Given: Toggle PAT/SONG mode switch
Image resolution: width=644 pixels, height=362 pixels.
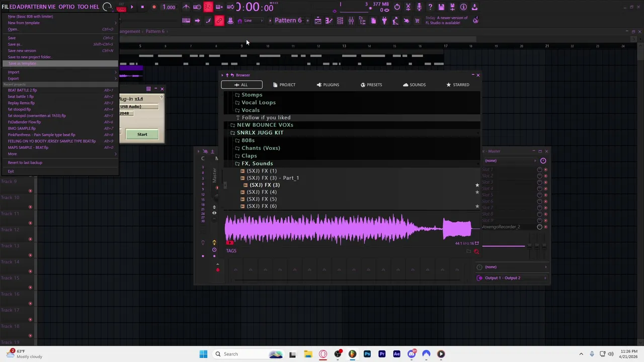Looking at the screenshot, I should coord(121,7).
